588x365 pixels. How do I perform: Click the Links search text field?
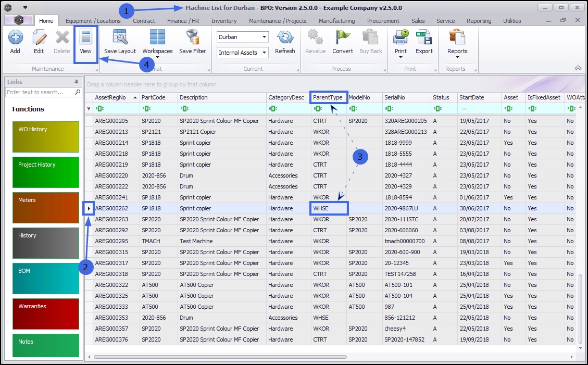point(40,92)
